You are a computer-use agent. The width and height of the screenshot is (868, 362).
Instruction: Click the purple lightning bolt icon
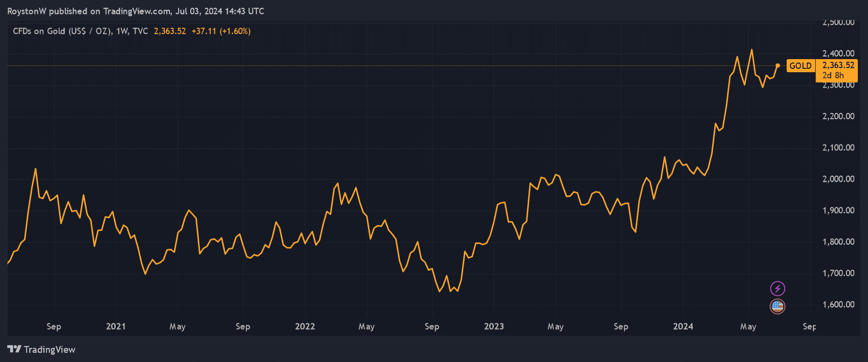pyautogui.click(x=777, y=289)
